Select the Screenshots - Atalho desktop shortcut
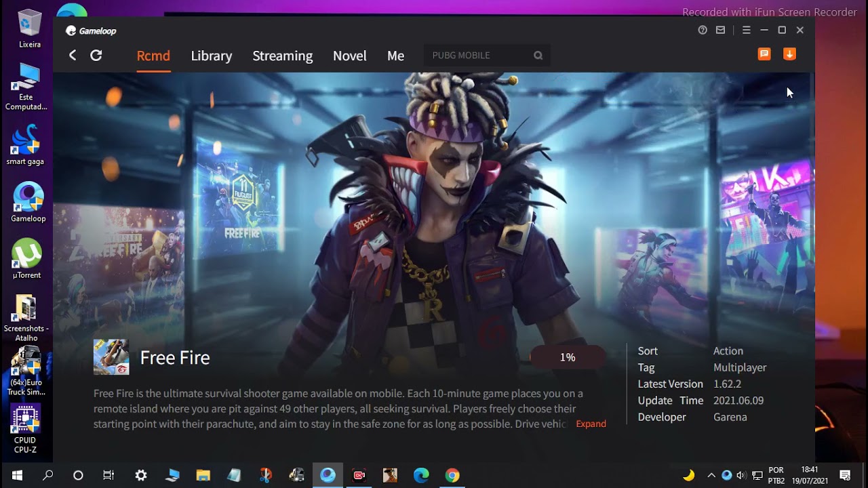The height and width of the screenshot is (488, 868). point(26,318)
